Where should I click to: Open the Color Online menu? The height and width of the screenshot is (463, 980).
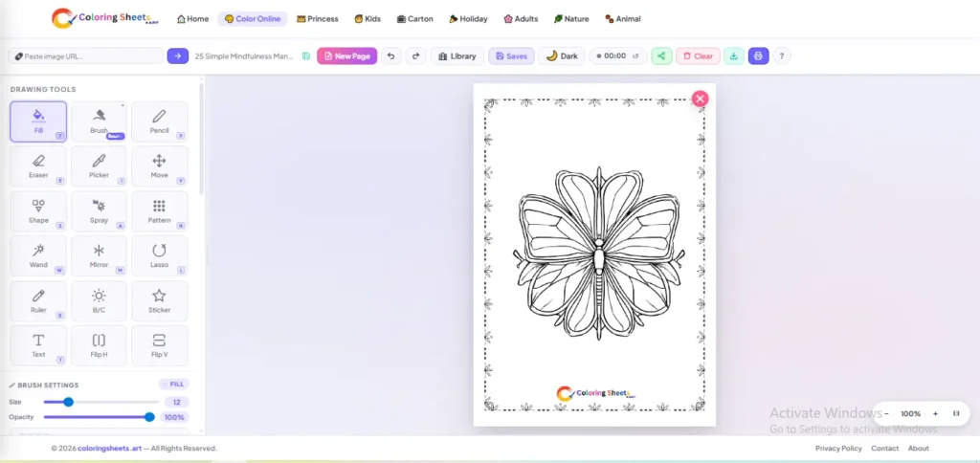point(253,19)
